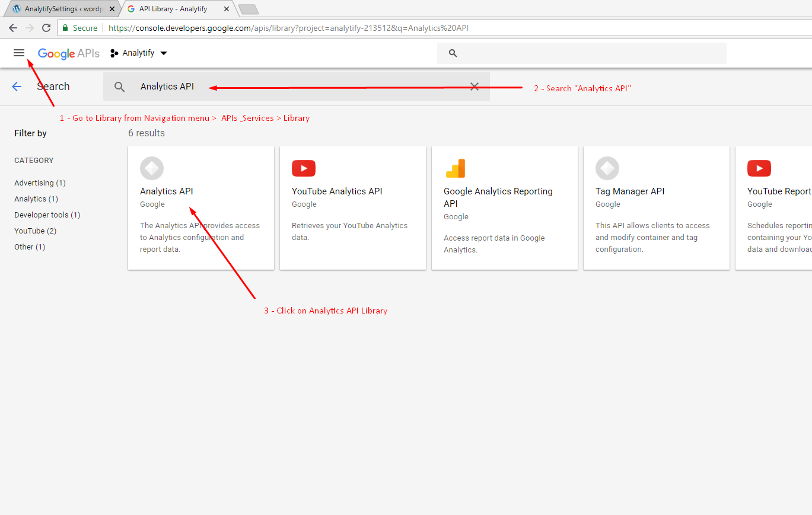812x515 pixels.
Task: Click the Google APIs logo
Action: tap(69, 53)
